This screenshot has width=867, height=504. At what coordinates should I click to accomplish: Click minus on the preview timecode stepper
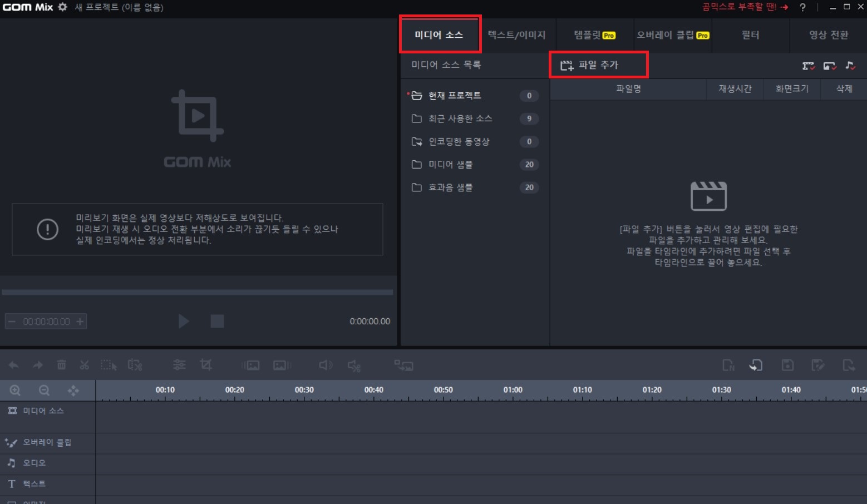12,322
